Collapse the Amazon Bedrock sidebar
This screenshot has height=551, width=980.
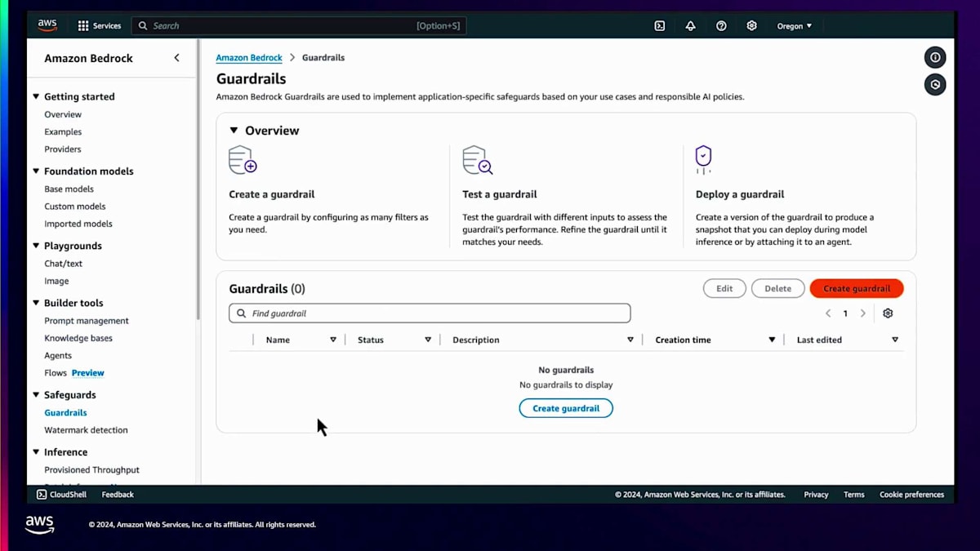click(x=177, y=58)
